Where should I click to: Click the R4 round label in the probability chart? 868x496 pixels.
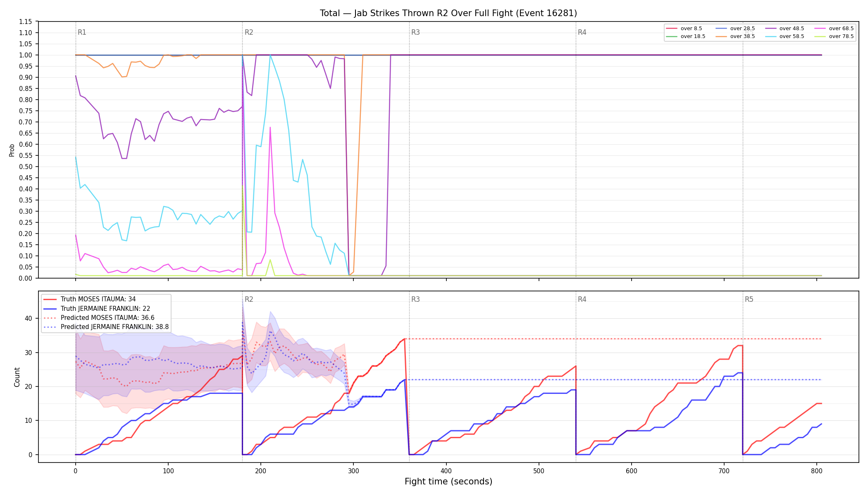pyautogui.click(x=582, y=32)
